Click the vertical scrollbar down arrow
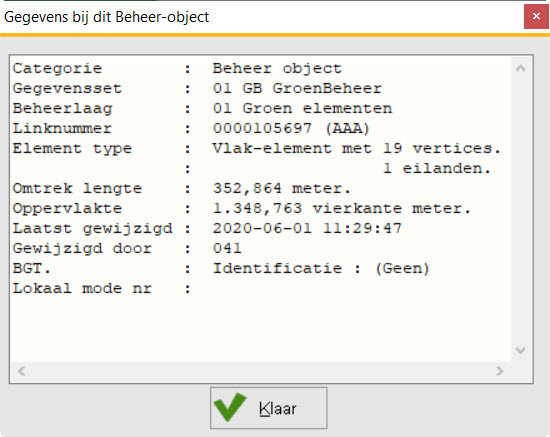Viewport: 550px width, 437px height. click(521, 350)
